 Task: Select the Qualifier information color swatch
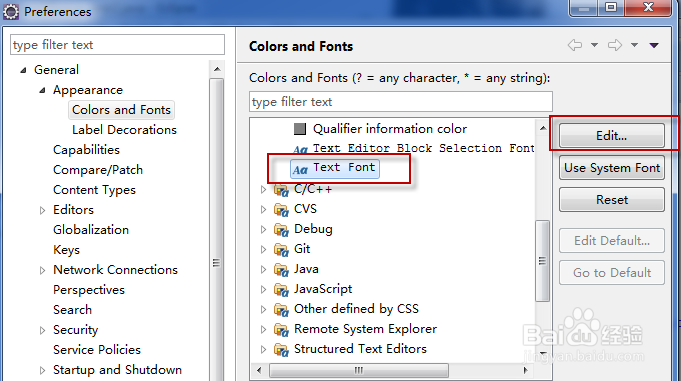pyautogui.click(x=300, y=129)
